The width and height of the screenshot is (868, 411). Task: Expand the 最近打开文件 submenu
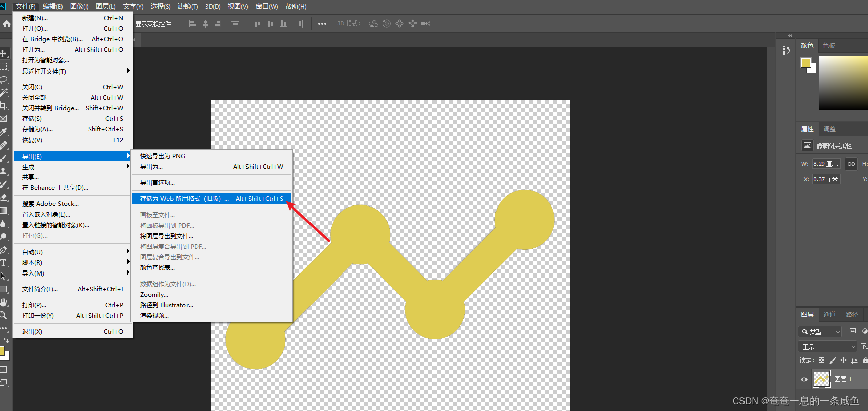pos(73,71)
